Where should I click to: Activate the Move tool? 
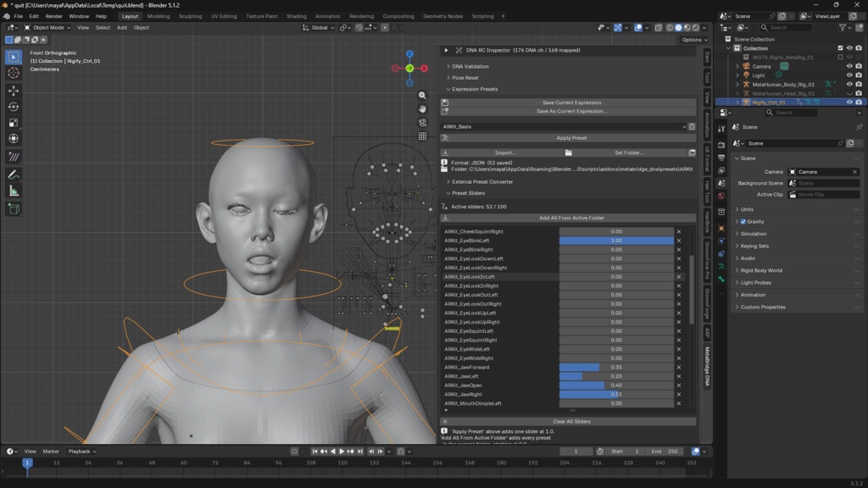pyautogui.click(x=14, y=91)
